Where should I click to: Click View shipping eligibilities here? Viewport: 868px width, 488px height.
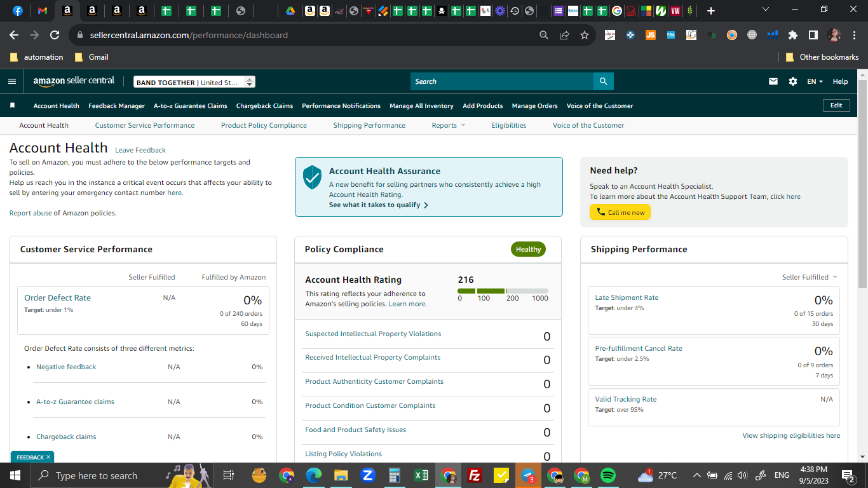(791, 435)
